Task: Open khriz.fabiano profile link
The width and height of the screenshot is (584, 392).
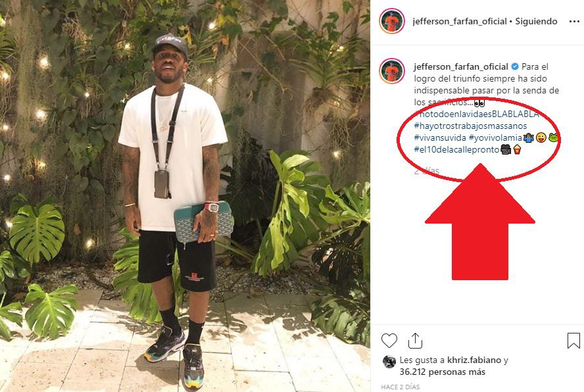Action: (474, 360)
